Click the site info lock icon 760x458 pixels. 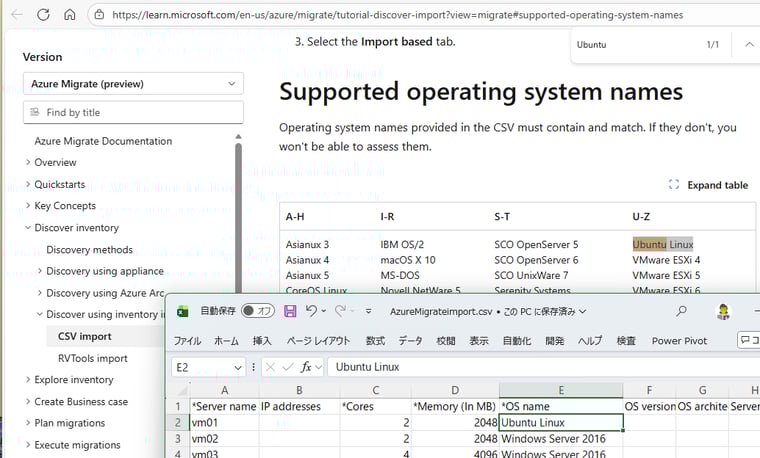pos(99,15)
